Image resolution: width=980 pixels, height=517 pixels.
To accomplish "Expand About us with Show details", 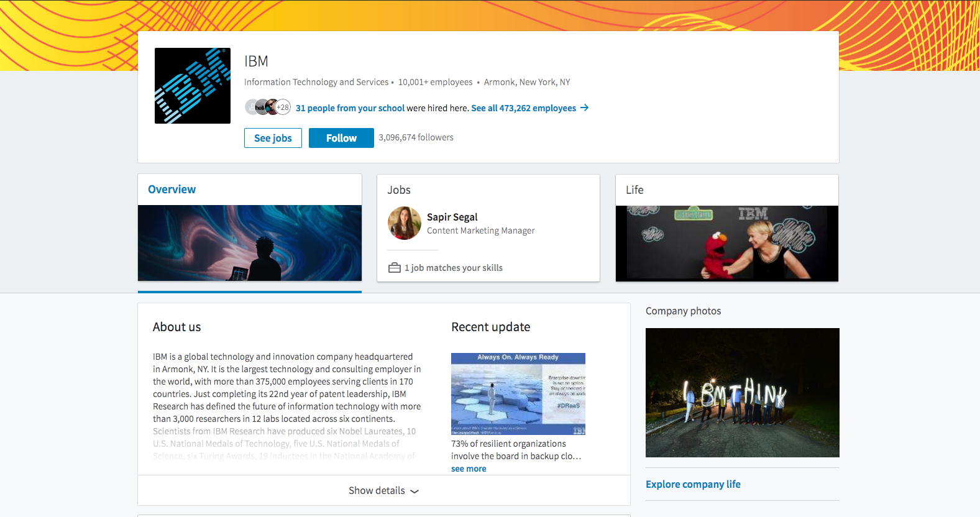I will [x=384, y=491].
